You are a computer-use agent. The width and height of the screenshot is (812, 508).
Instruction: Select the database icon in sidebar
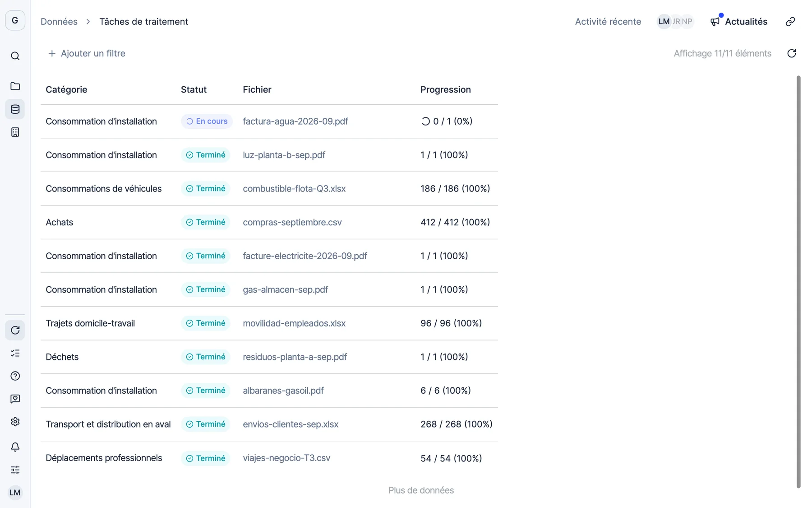[15, 109]
